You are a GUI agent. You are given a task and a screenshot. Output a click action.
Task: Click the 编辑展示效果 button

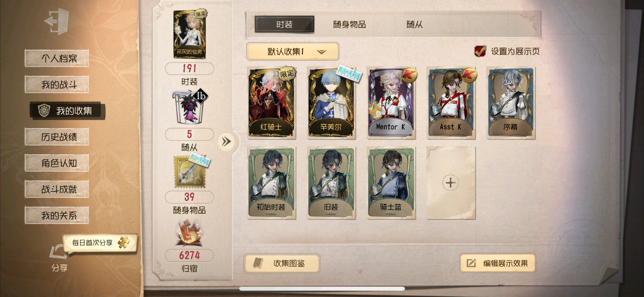[x=498, y=263]
